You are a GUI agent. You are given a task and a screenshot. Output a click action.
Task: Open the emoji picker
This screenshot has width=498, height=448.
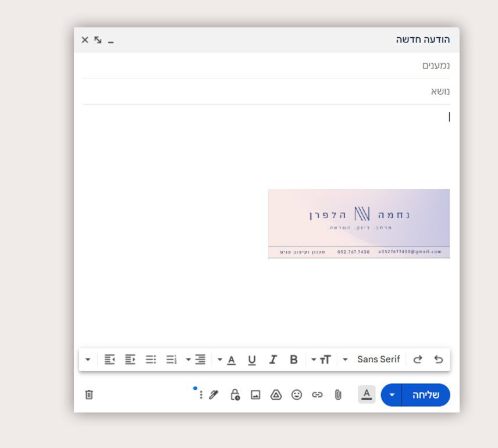click(x=297, y=395)
